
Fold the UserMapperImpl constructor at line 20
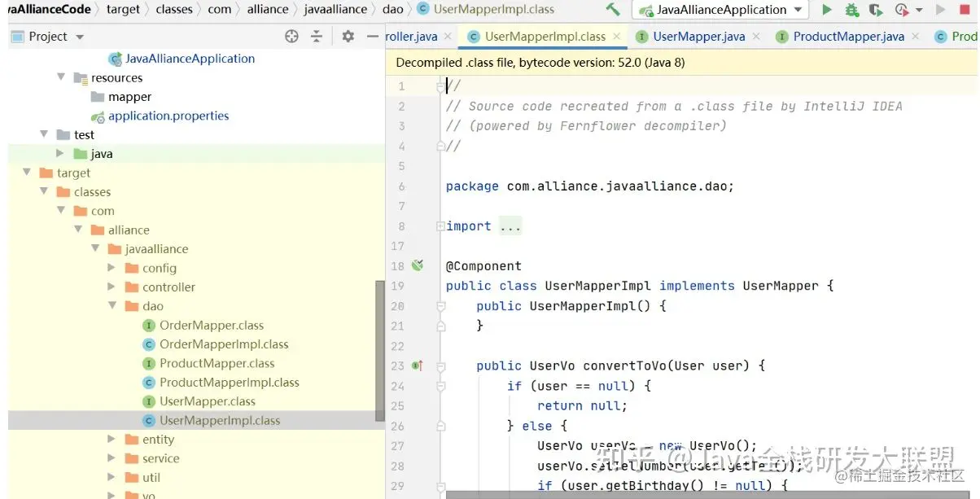coord(440,306)
